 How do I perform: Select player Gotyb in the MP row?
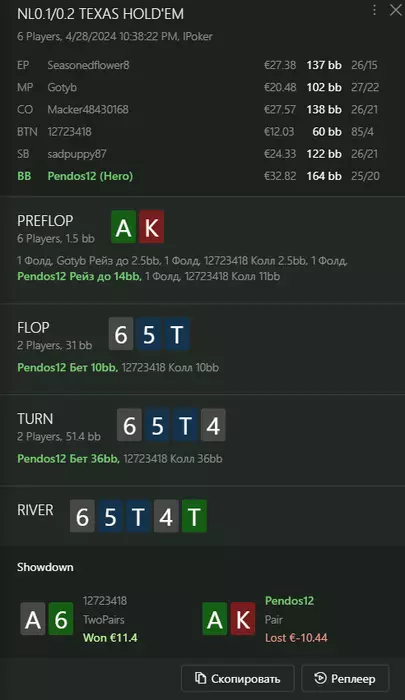pos(62,88)
